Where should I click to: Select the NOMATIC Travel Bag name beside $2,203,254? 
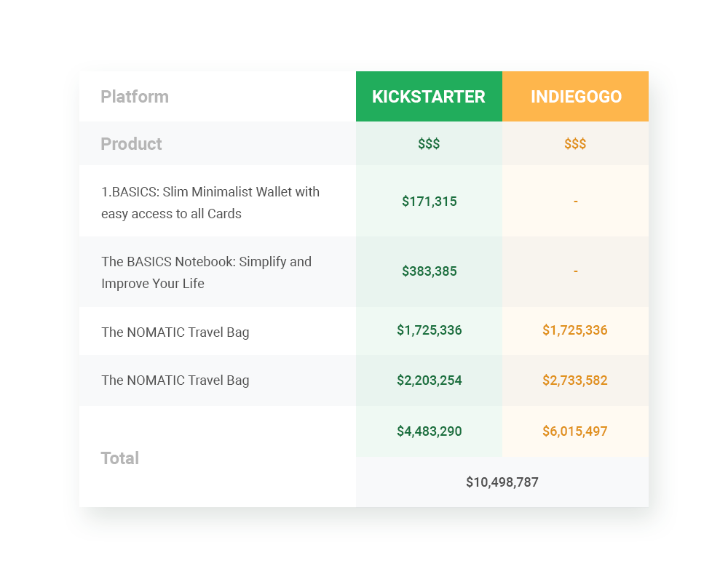[x=175, y=380]
